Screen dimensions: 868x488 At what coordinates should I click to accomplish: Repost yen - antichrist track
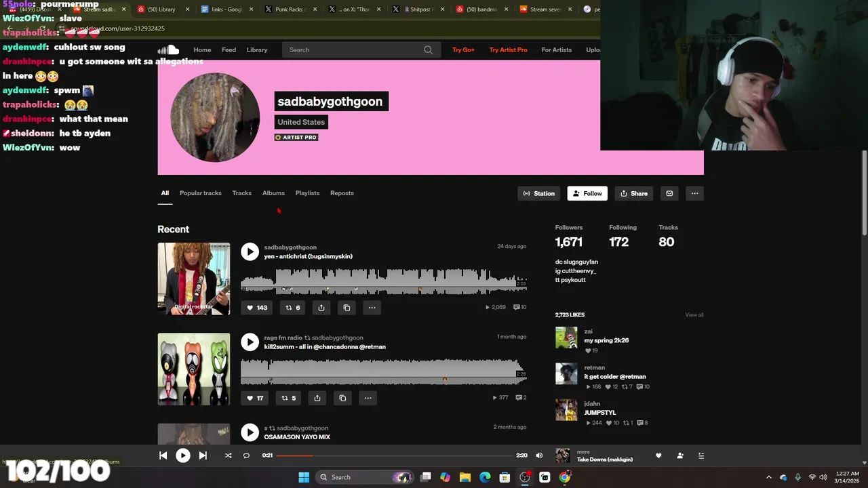(x=292, y=308)
